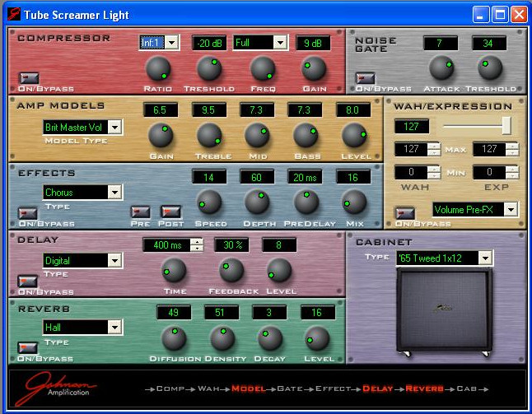Toggle the Wah/Expression On/Bypass switch
This screenshot has width=532, height=414.
(405, 214)
